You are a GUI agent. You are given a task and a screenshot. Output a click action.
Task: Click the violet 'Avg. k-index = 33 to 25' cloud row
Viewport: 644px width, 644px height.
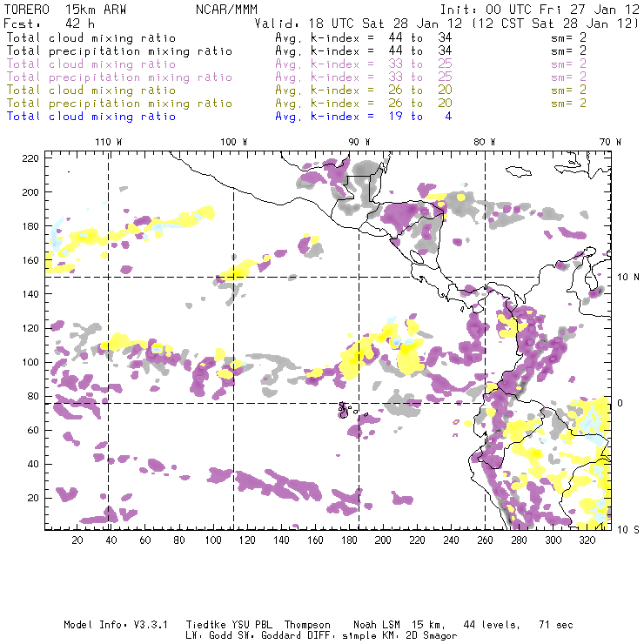[364, 64]
